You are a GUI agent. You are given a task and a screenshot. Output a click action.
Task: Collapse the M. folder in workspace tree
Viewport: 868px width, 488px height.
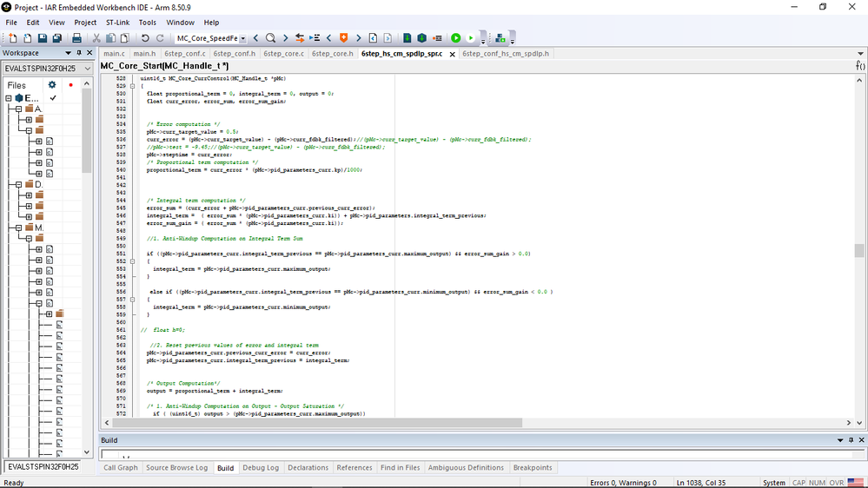point(19,228)
